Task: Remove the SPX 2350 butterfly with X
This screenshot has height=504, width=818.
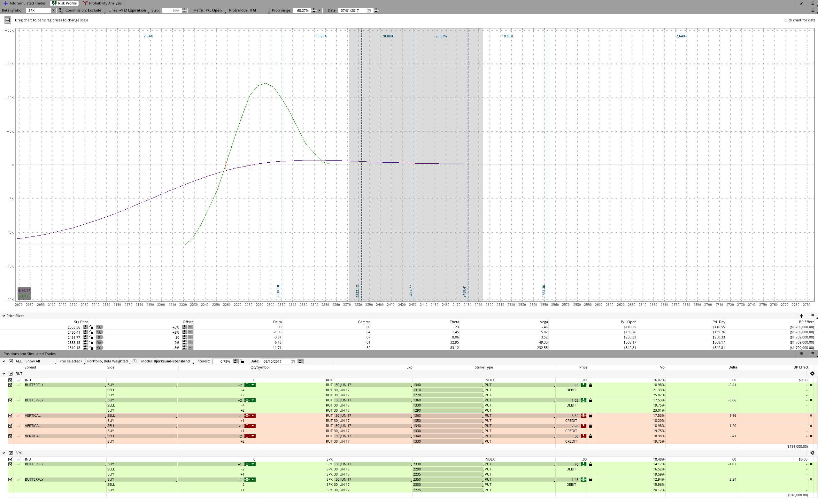Action: tap(811, 480)
